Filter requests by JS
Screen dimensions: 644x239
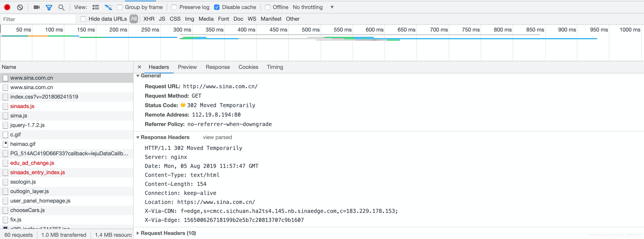point(162,19)
